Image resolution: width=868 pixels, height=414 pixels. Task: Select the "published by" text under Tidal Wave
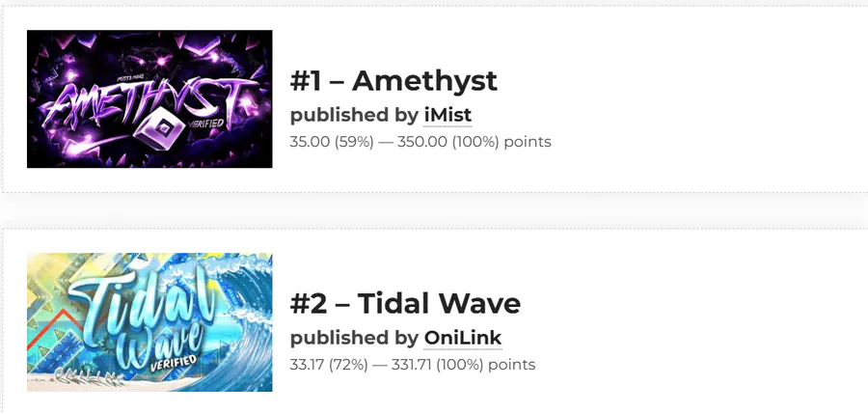point(354,338)
